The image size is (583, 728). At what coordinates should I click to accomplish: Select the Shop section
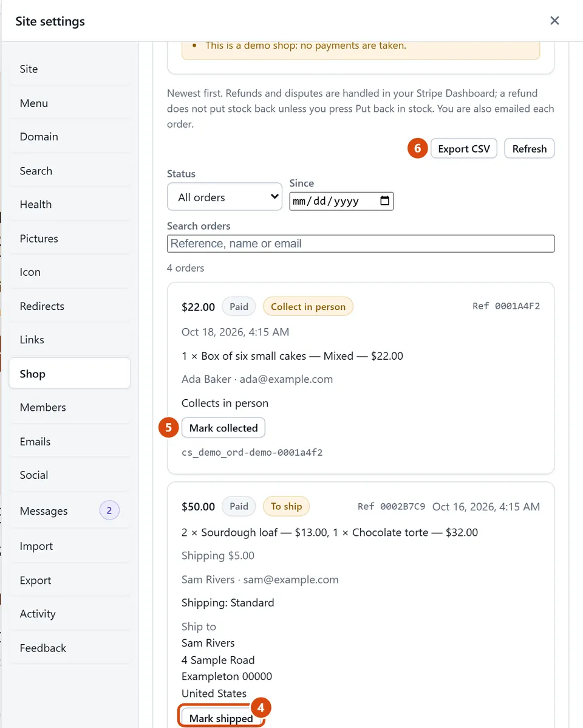coord(70,373)
